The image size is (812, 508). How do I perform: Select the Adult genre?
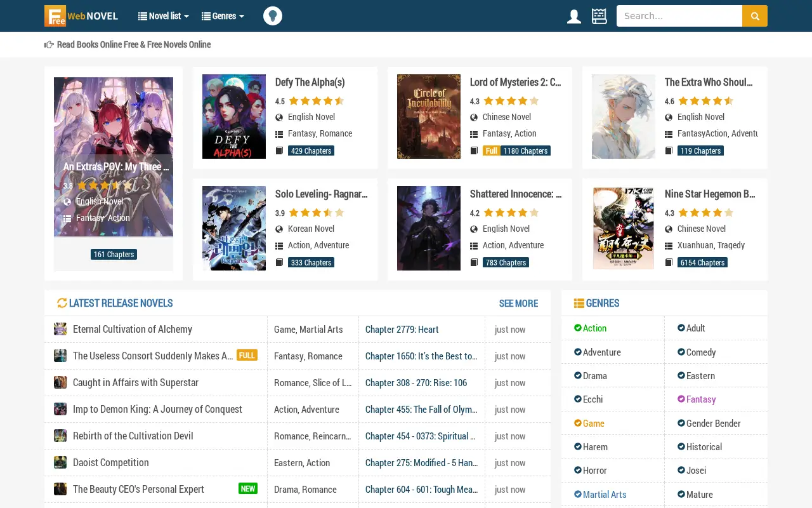[x=691, y=328]
